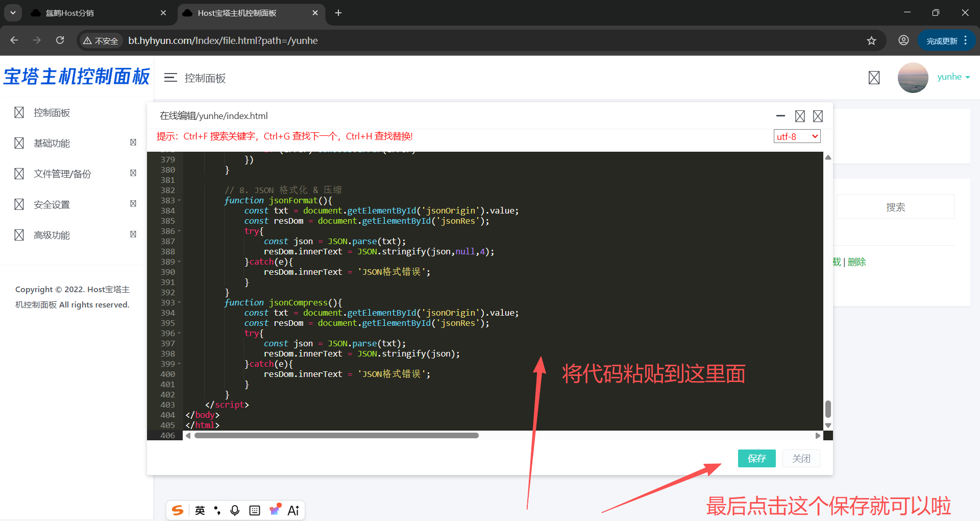This screenshot has height=521, width=980.
Task: Click the 'function jsonCompress(){' code line
Action: 283,303
